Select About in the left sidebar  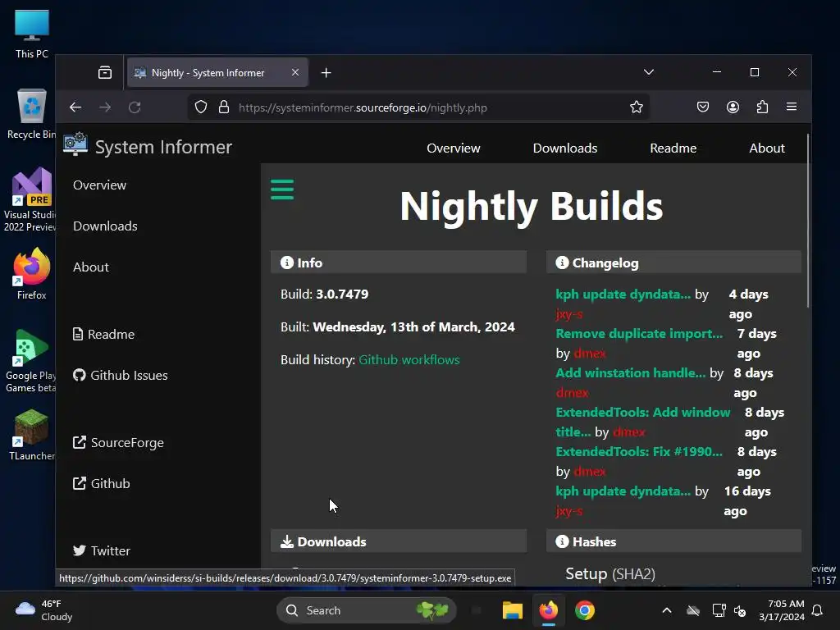tap(91, 267)
